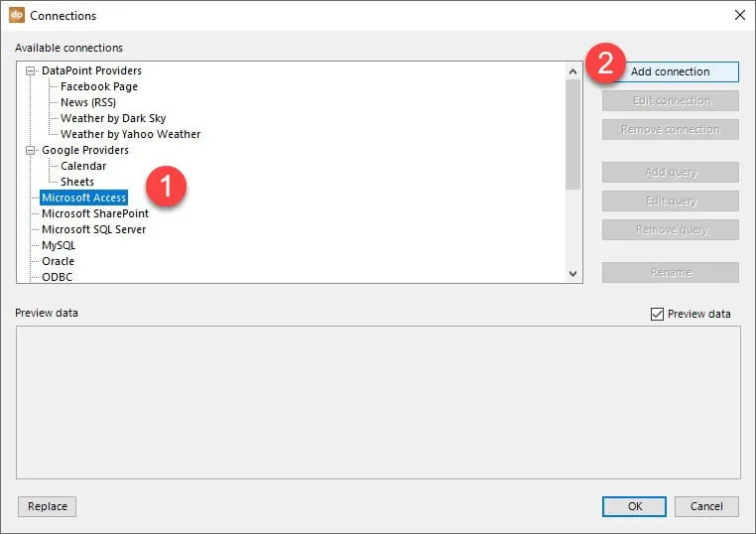Screen dimensions: 756x534
Task: Click the connections list scrollbar thumb
Action: tap(572, 135)
